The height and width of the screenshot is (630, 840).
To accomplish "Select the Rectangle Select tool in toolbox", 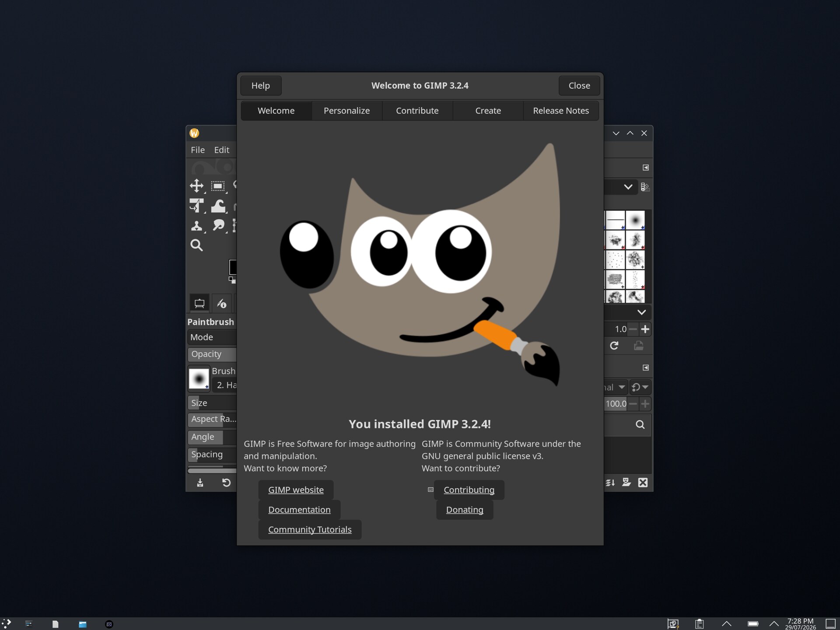I will 217,185.
